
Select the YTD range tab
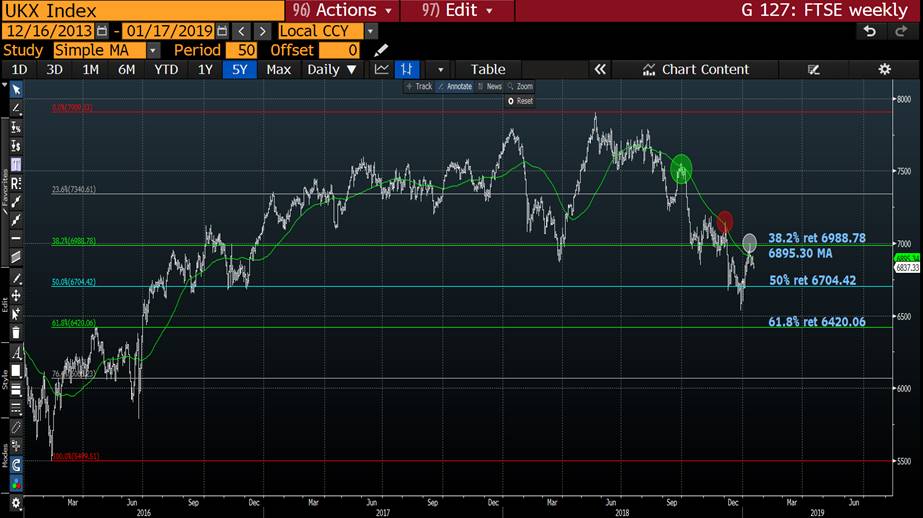[x=166, y=69]
